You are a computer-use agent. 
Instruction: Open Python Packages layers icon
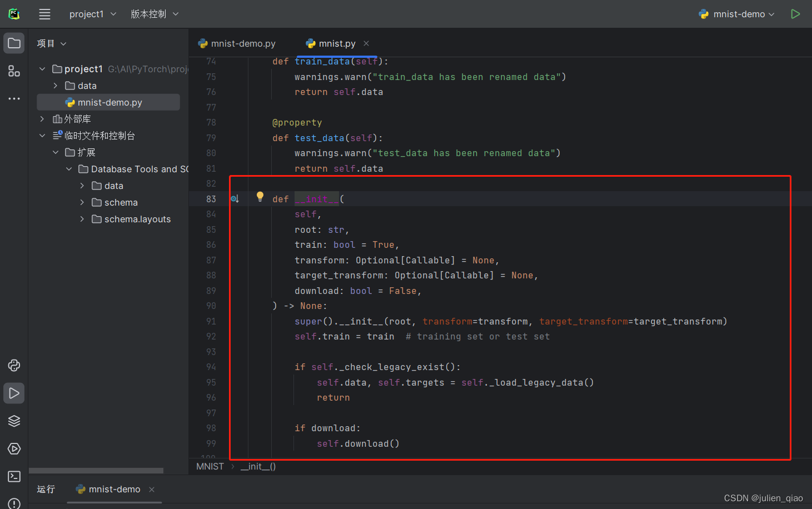pyautogui.click(x=14, y=421)
